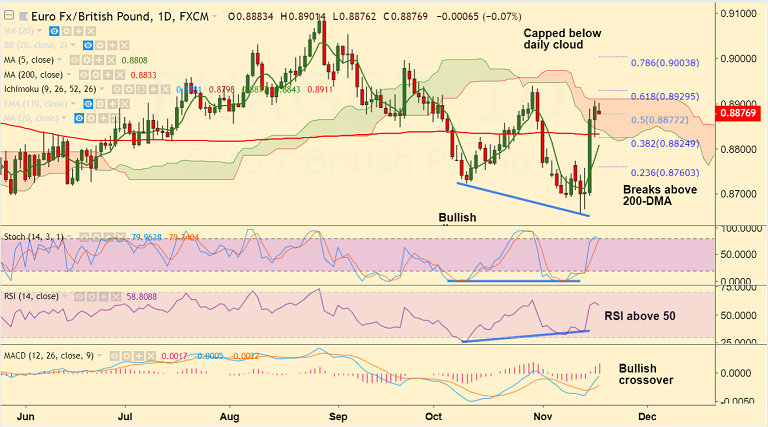
Task: Click the current price label 0.88769
Action: [739, 113]
